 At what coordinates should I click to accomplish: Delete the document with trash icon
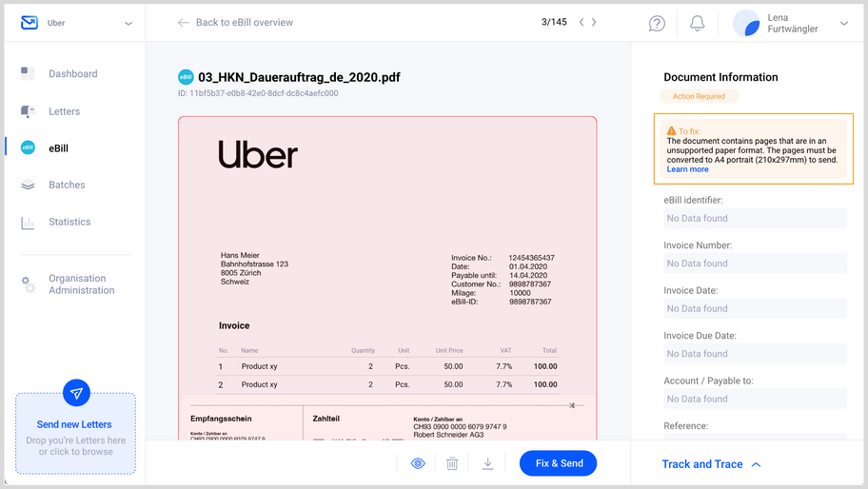tap(452, 463)
